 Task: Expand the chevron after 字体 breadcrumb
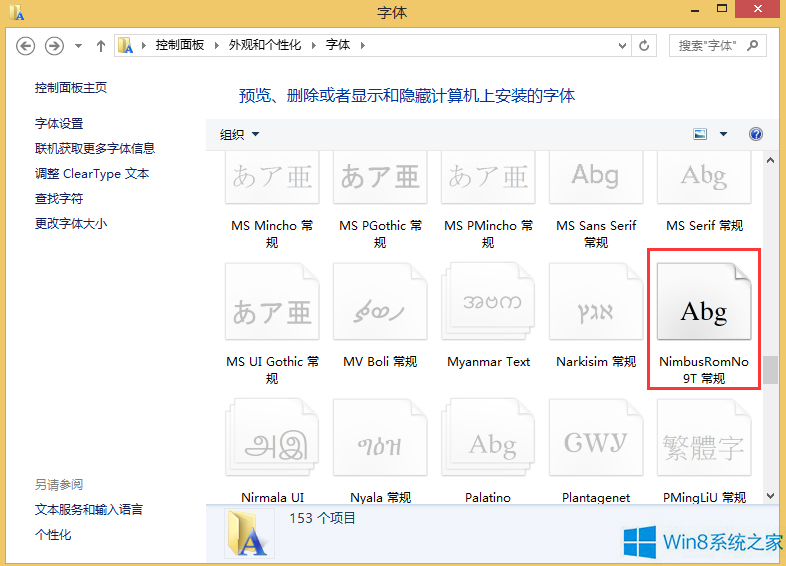[x=362, y=46]
